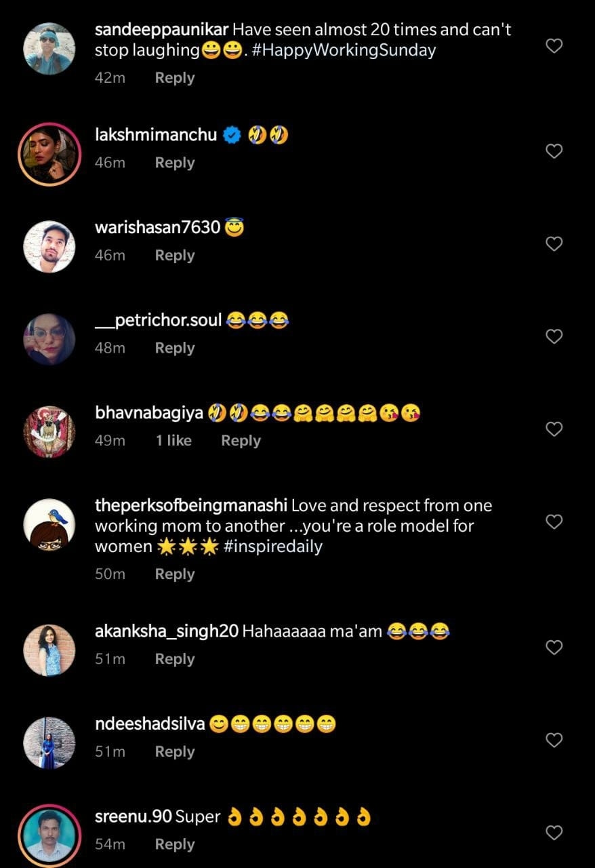The width and height of the screenshot is (595, 868).
Task: Like ndeeshadsilva's comment
Action: pos(554,740)
